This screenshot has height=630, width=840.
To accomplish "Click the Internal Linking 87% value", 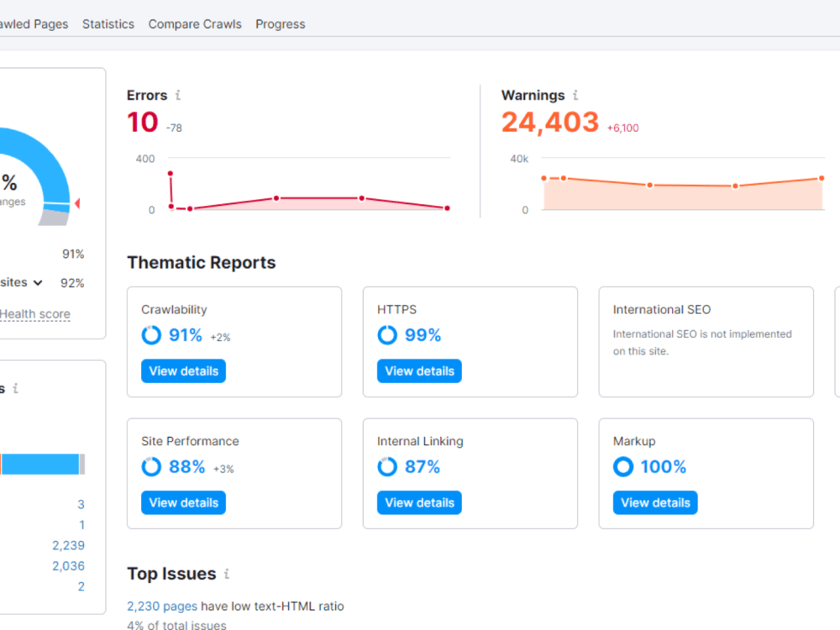I will [x=423, y=467].
